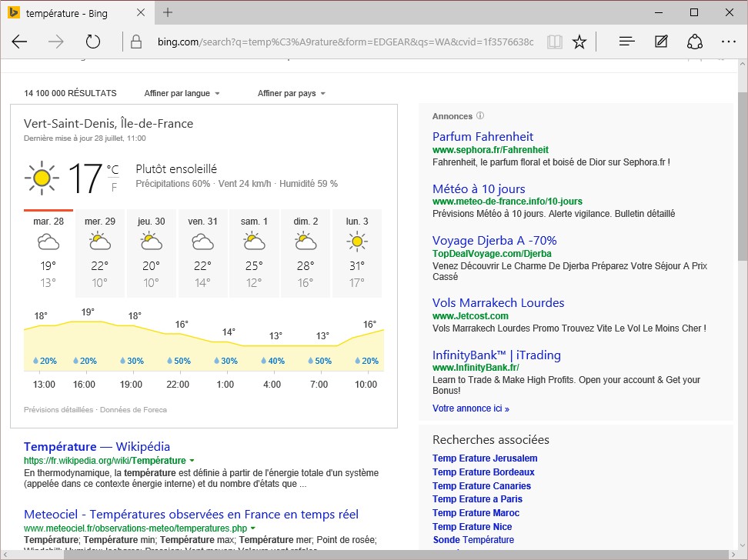
Task: Click the Météo à 10 jours ad link
Action: tap(479, 189)
